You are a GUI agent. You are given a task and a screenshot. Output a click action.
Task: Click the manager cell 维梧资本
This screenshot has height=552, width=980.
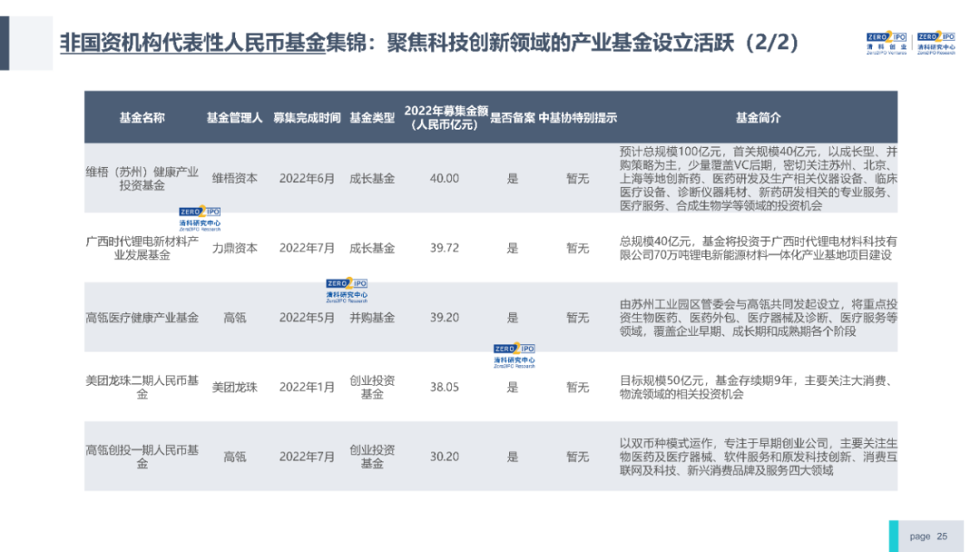point(234,179)
